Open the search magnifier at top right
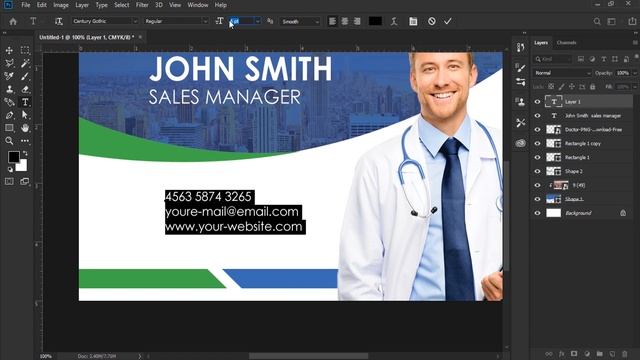This screenshot has width=640, height=360. [x=597, y=21]
